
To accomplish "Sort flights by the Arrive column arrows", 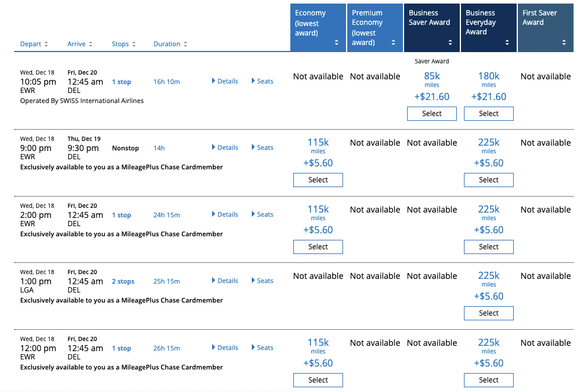I will pyautogui.click(x=91, y=44).
